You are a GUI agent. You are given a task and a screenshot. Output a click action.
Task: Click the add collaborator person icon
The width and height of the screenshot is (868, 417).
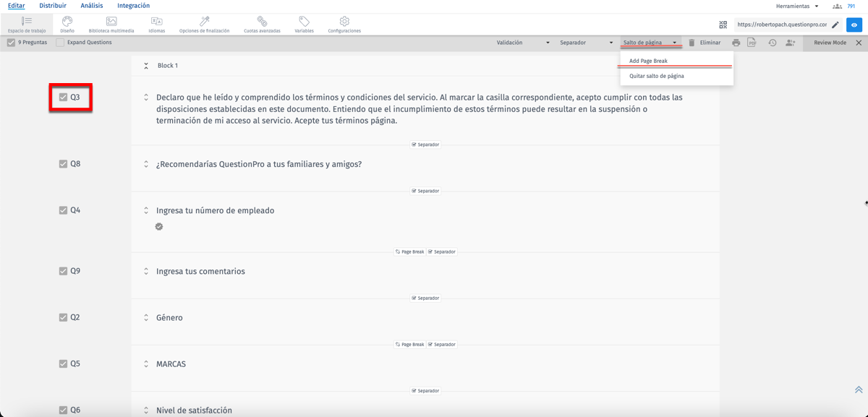click(x=790, y=43)
